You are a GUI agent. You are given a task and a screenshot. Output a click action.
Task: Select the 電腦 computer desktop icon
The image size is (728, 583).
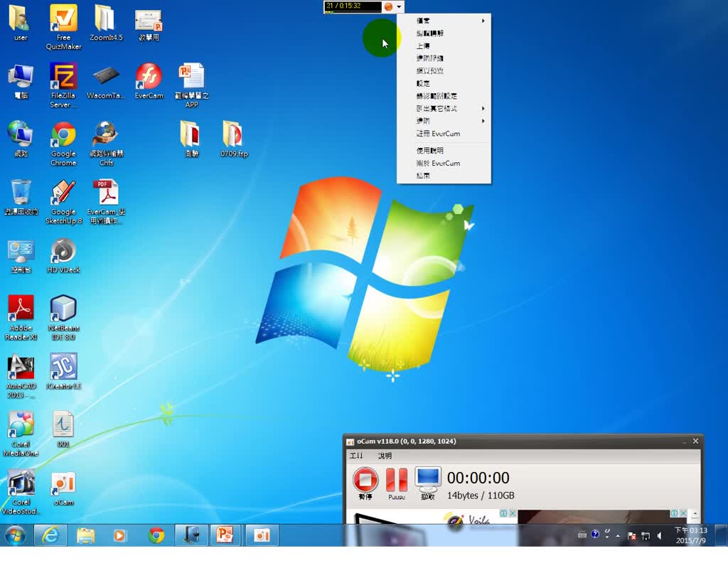coord(21,82)
